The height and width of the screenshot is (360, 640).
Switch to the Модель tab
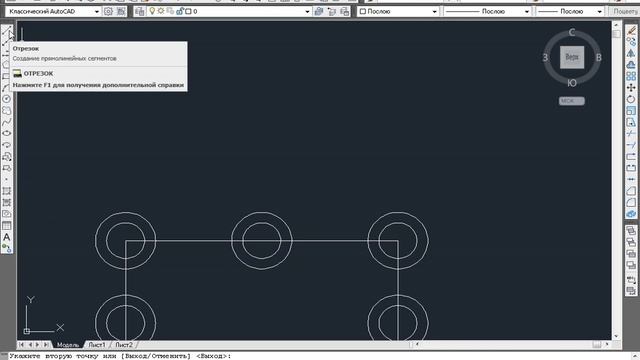pyautogui.click(x=68, y=345)
